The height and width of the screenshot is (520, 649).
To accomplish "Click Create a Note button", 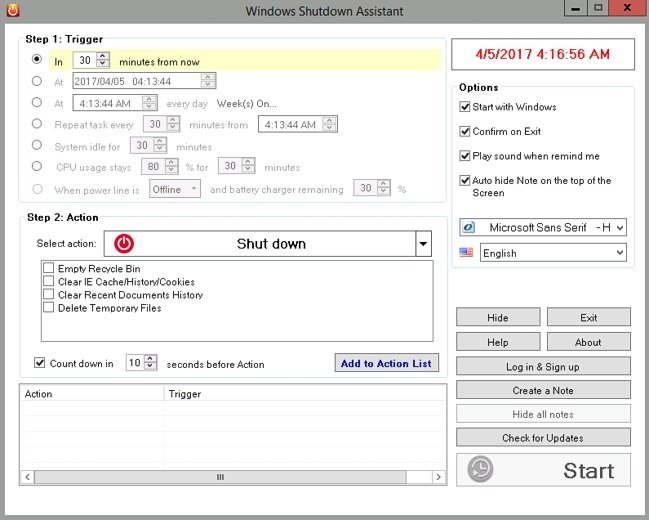I will tap(543, 390).
